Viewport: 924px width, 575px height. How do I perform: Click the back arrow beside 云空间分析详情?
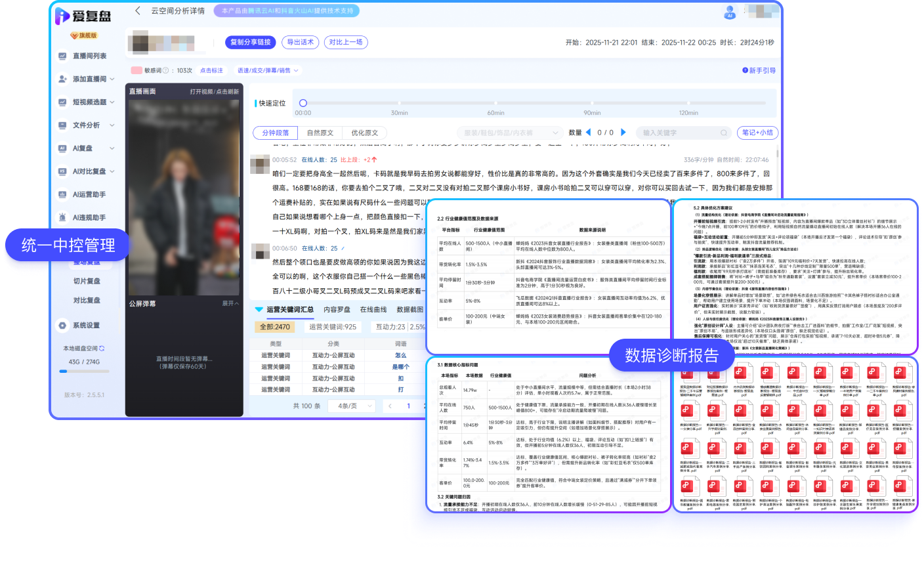(x=138, y=11)
